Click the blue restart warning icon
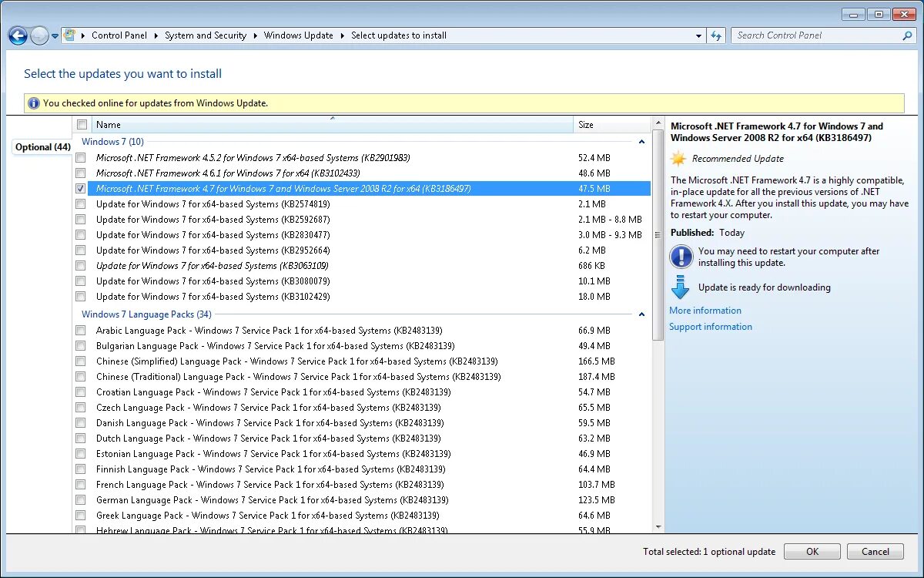Viewport: 924px width, 578px height. [x=681, y=257]
